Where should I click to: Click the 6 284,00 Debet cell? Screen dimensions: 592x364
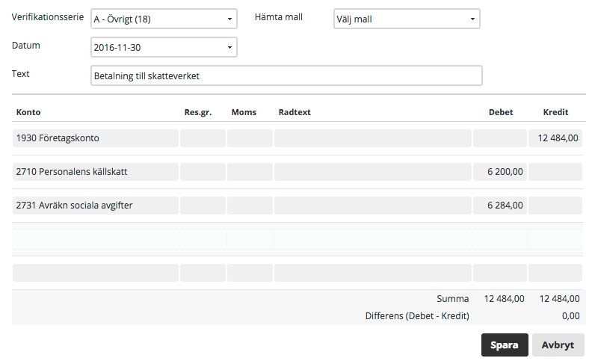tap(500, 206)
